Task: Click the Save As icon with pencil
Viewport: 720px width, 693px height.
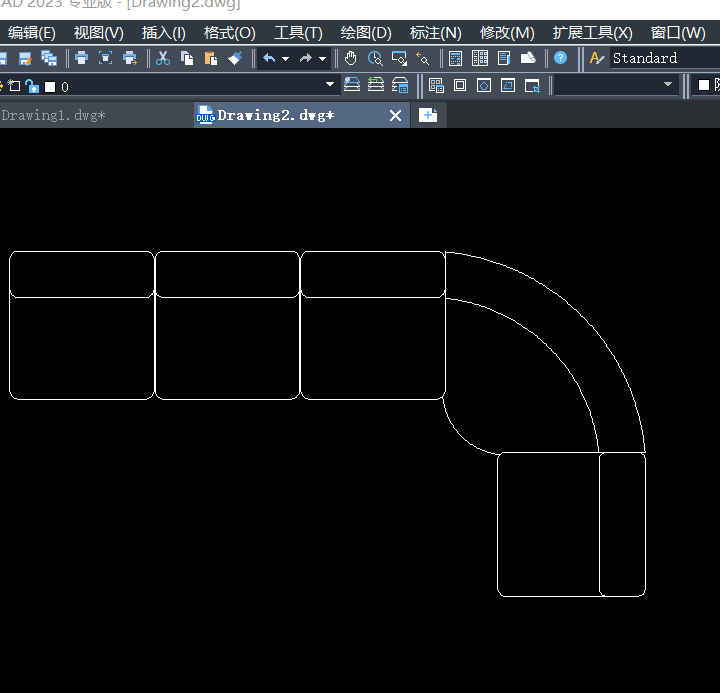Action: pyautogui.click(x=25, y=58)
